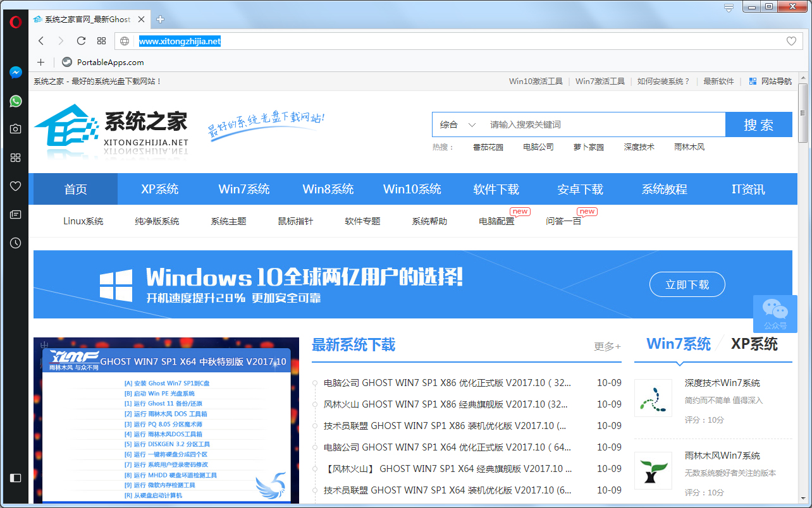
Task: Open the 如何安装系统？ link
Action: [664, 81]
